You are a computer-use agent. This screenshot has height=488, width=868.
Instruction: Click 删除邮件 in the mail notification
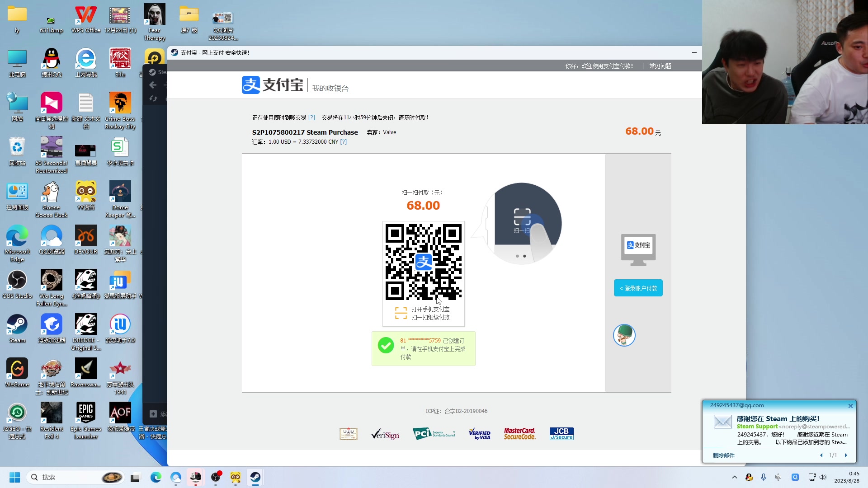tap(723, 455)
